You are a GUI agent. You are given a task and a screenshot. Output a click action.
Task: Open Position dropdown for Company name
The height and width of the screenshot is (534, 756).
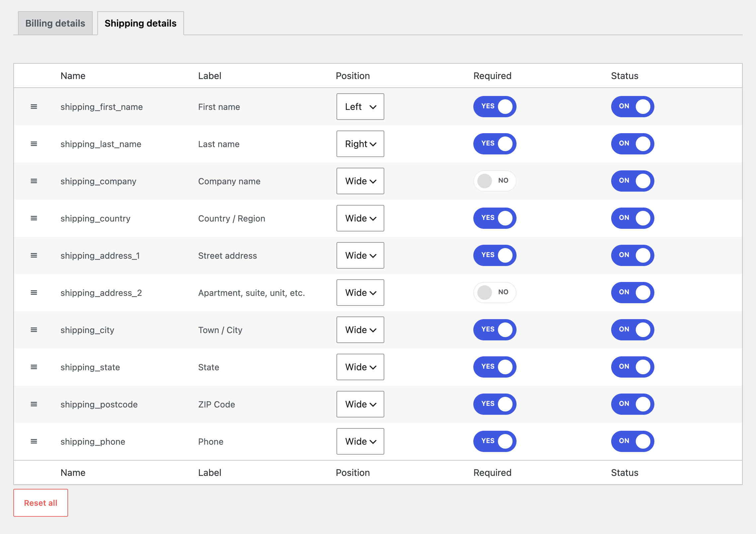360,181
